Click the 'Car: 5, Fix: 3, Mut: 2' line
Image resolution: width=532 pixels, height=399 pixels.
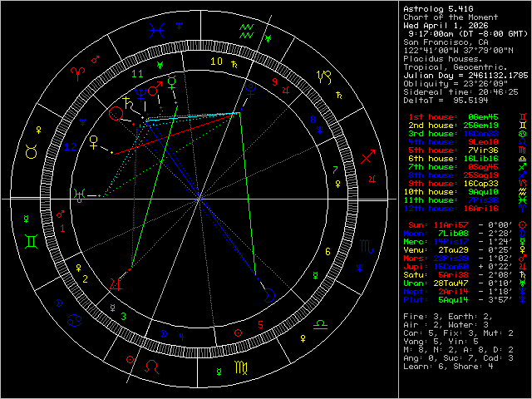pos(458,332)
